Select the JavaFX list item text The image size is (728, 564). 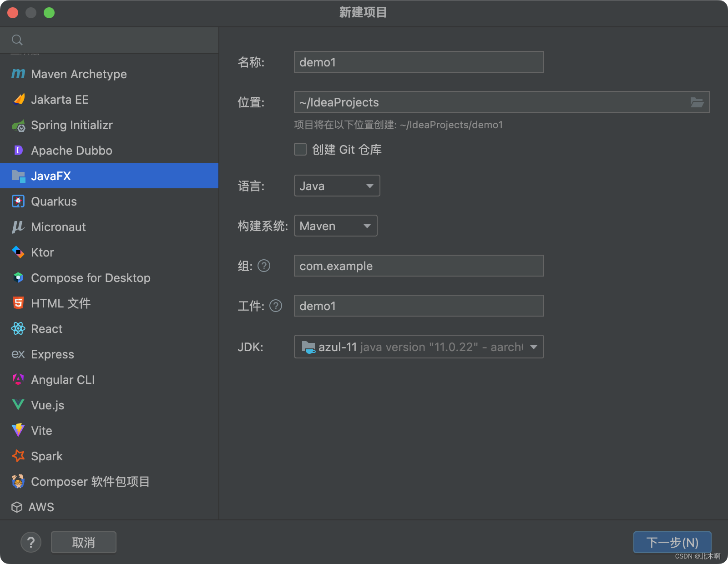(x=51, y=176)
